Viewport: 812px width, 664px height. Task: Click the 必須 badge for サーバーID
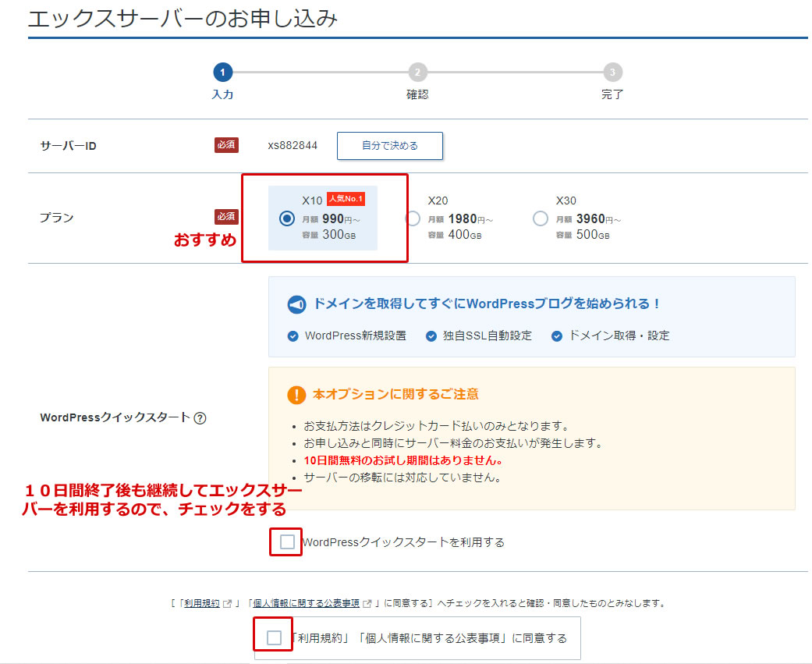pos(226,145)
